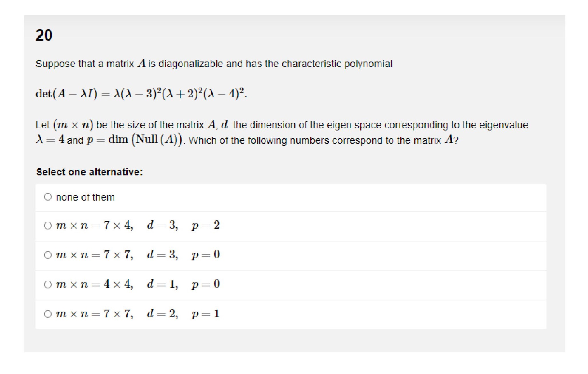Click the 'none of them' answer text

pos(85,197)
